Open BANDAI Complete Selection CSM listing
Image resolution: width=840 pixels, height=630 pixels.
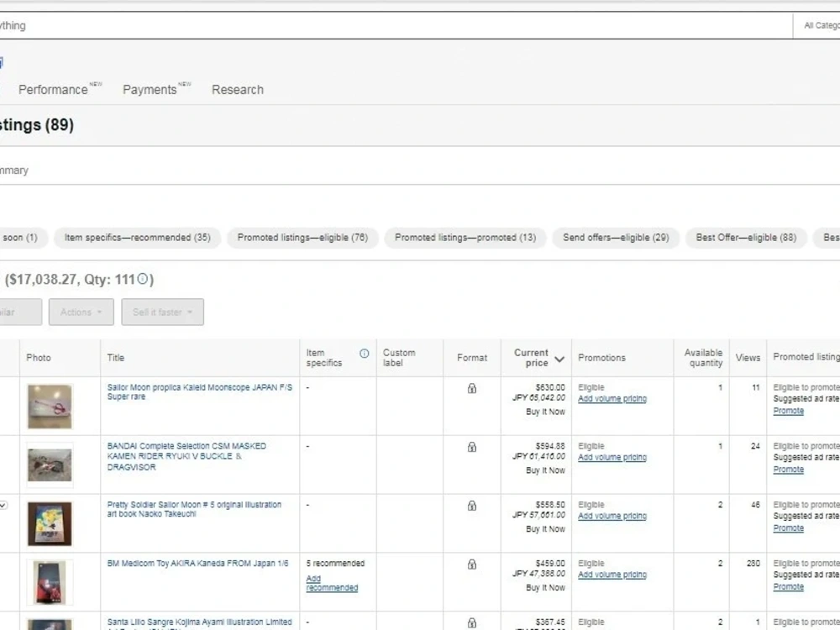(186, 456)
